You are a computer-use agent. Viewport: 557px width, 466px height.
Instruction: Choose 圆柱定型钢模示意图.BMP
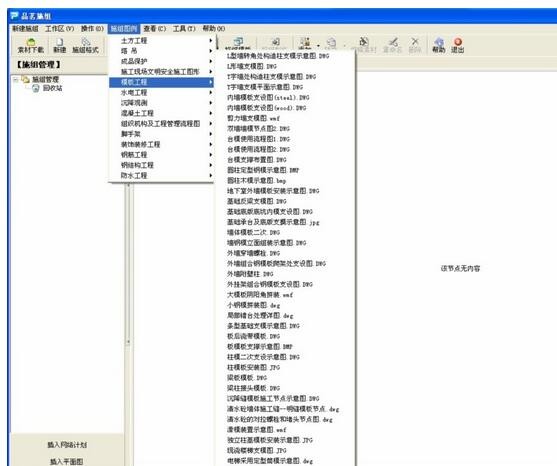tap(263, 170)
